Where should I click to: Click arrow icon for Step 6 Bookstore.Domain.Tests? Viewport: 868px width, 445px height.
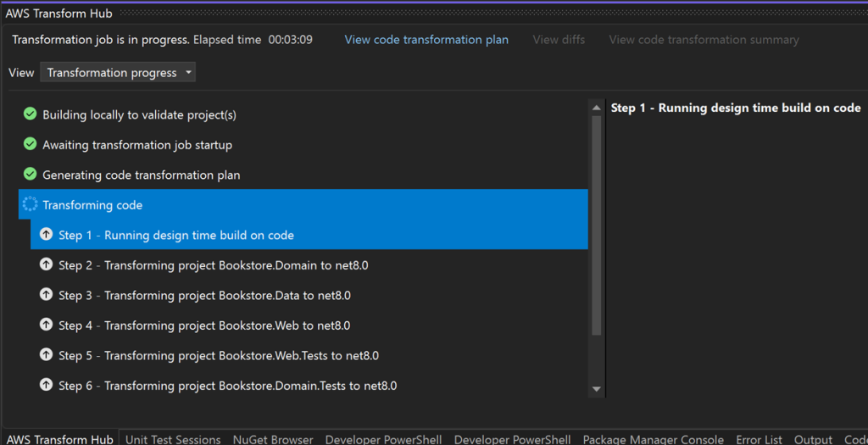click(46, 385)
